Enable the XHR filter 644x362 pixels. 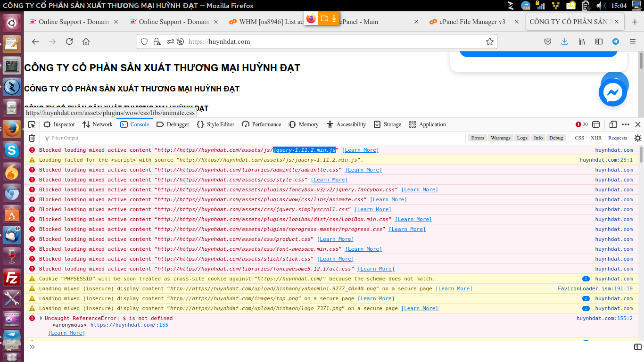coord(596,138)
